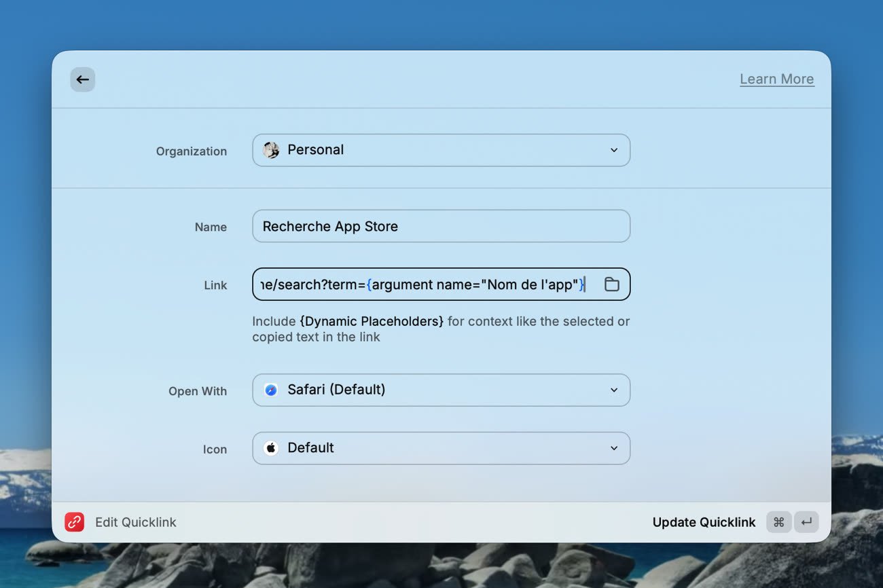Open the Safari (Default) selection box
This screenshot has height=588, width=883.
[x=440, y=390]
